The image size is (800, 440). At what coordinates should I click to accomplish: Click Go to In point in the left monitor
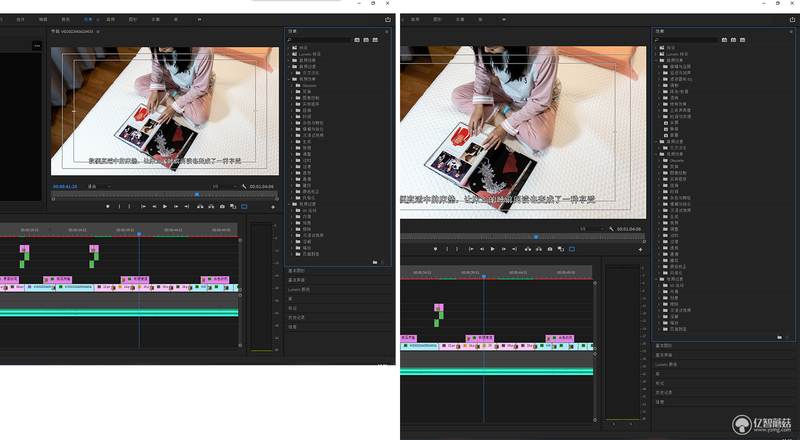143,207
